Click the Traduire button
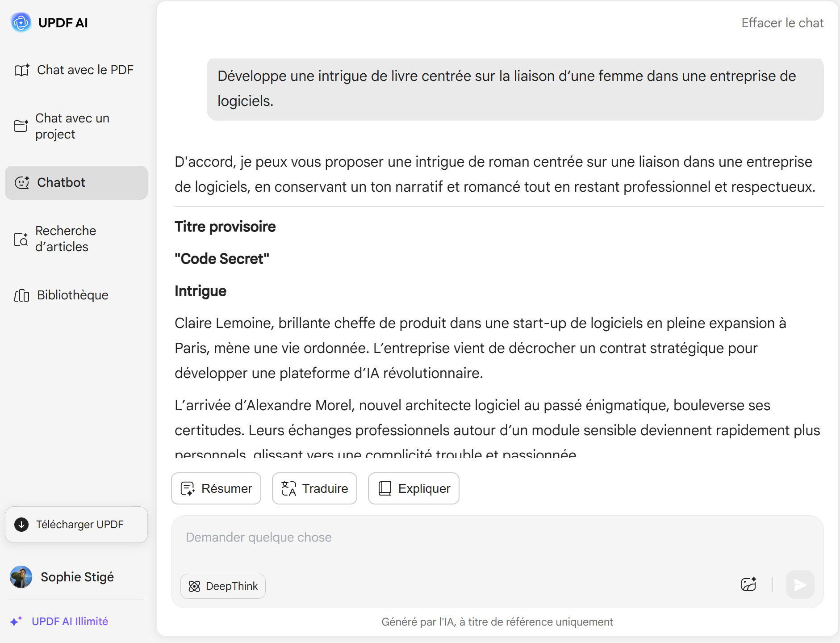Screen dimensions: 840x643 314,488
